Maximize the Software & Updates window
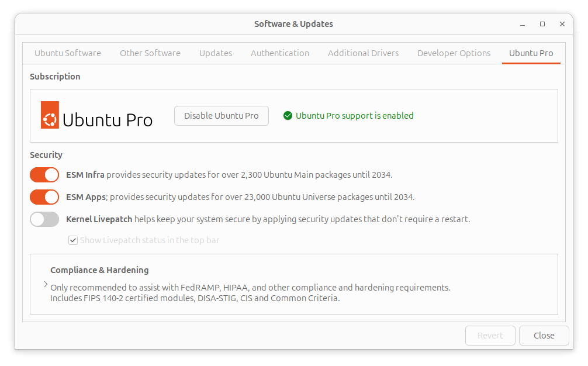The height and width of the screenshot is (366, 588). [x=542, y=24]
